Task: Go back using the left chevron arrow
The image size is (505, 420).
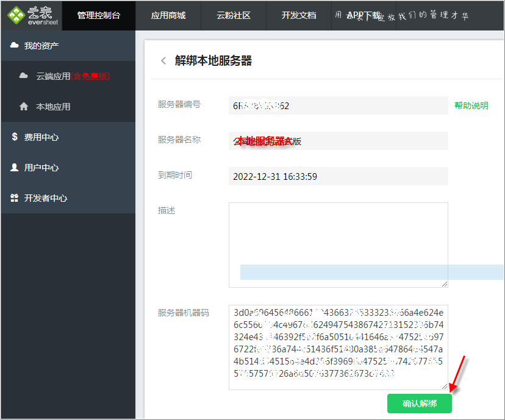Action: tap(163, 60)
